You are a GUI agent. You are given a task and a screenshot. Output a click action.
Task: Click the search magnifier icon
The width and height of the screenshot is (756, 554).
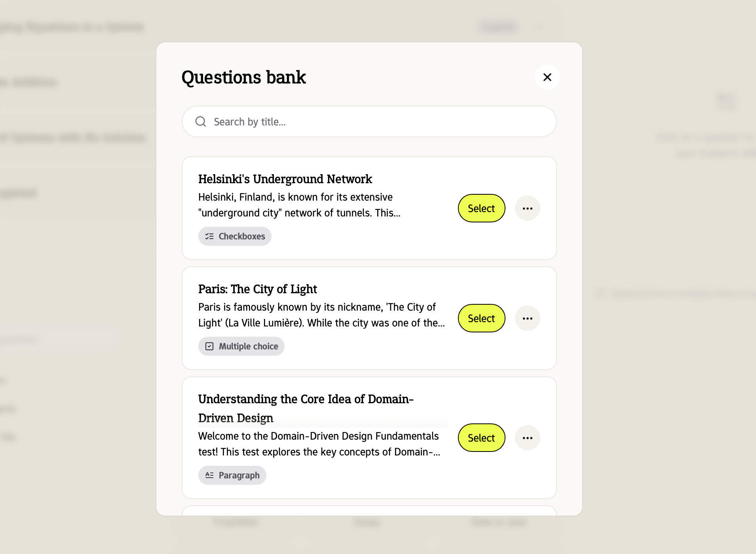click(201, 121)
